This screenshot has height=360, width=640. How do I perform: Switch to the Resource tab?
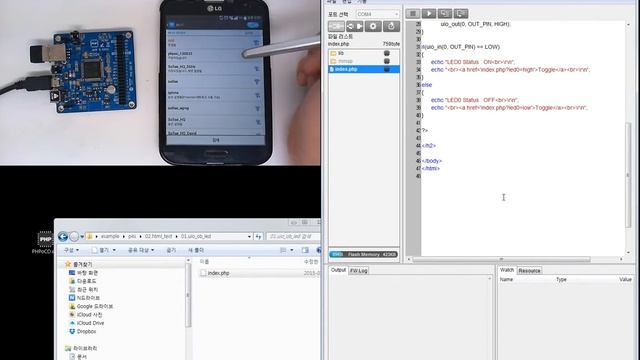point(529,271)
